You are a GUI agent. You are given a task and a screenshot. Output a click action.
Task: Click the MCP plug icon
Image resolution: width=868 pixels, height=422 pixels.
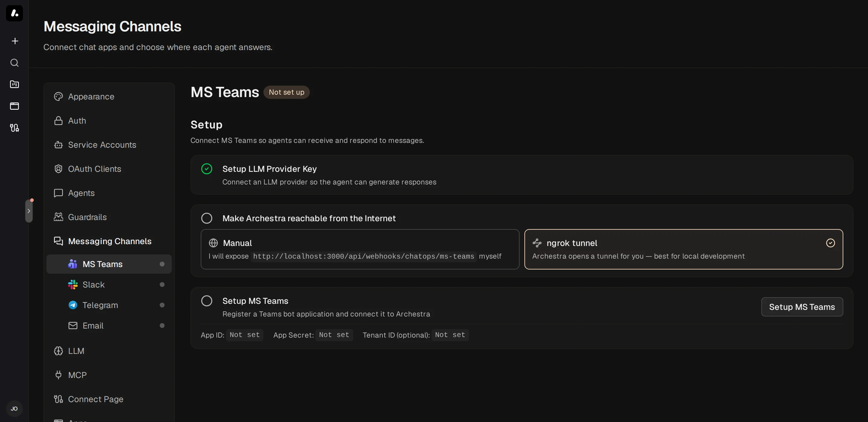pos(59,375)
